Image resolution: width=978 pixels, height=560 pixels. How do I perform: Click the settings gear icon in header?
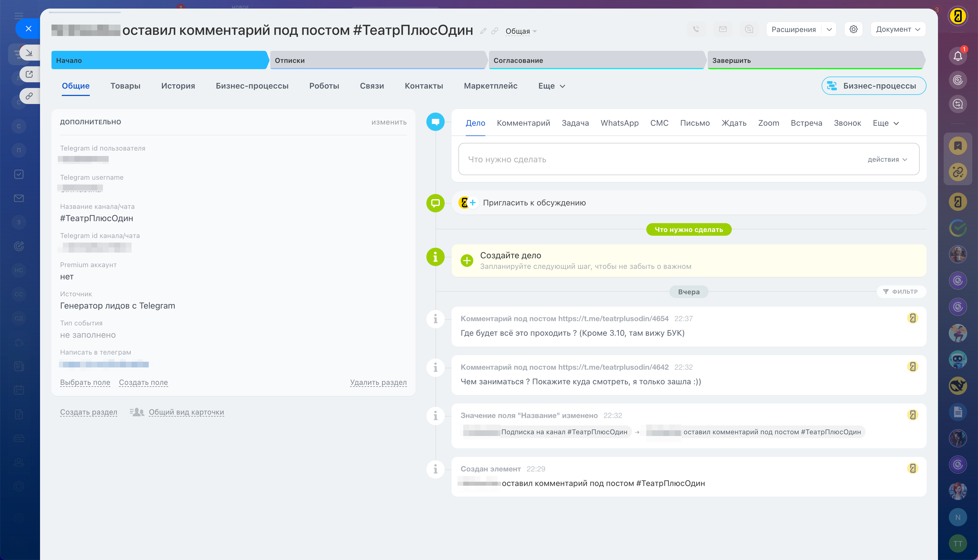click(x=853, y=29)
